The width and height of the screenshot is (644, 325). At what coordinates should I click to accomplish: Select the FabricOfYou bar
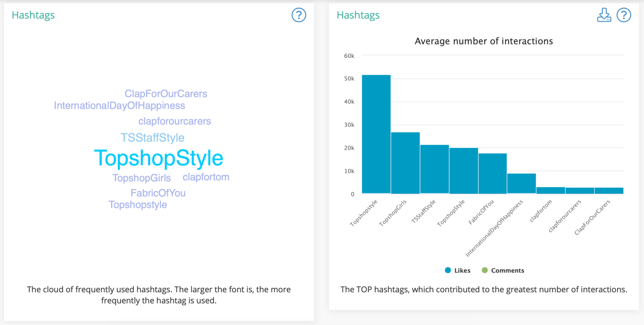coord(493,173)
